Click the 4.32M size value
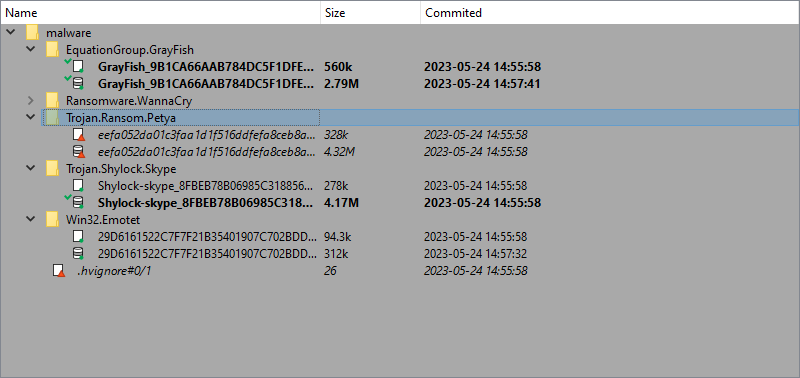 (340, 152)
